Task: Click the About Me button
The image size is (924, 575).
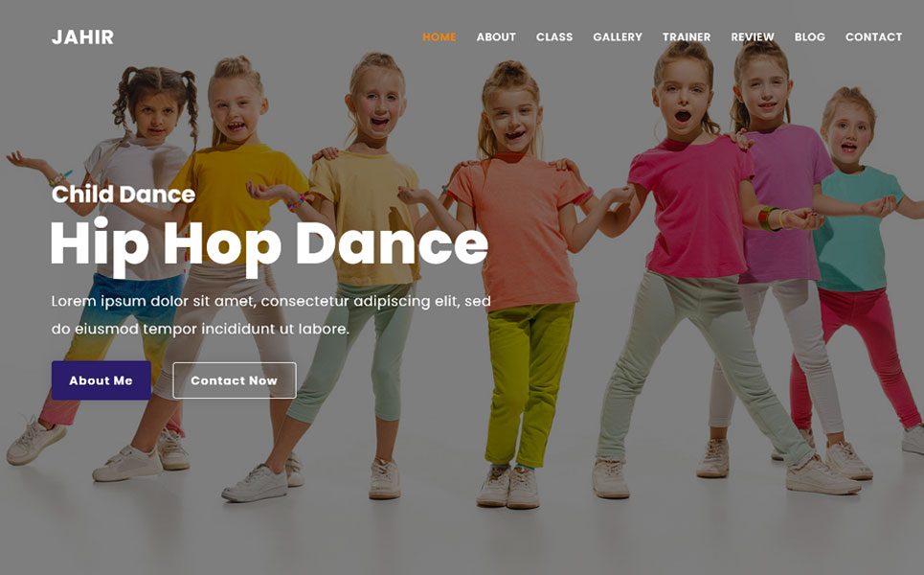Action: pos(101,380)
